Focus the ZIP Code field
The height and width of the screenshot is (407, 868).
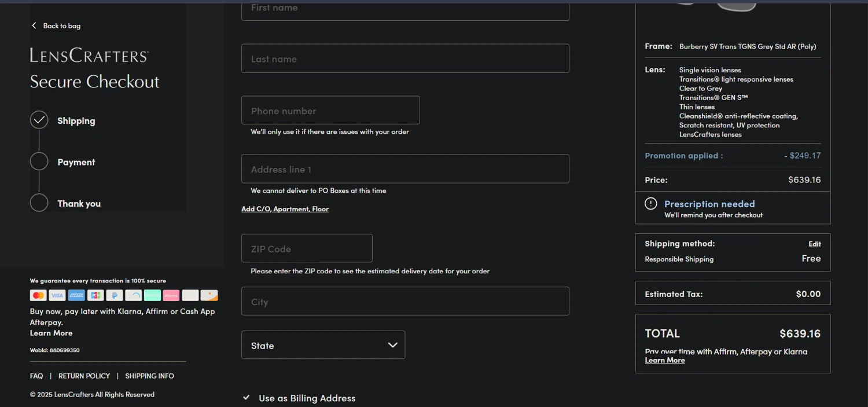[x=307, y=248]
